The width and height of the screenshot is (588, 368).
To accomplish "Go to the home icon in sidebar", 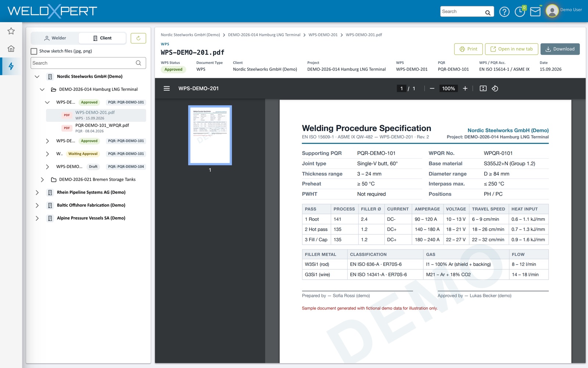I will coord(11,49).
